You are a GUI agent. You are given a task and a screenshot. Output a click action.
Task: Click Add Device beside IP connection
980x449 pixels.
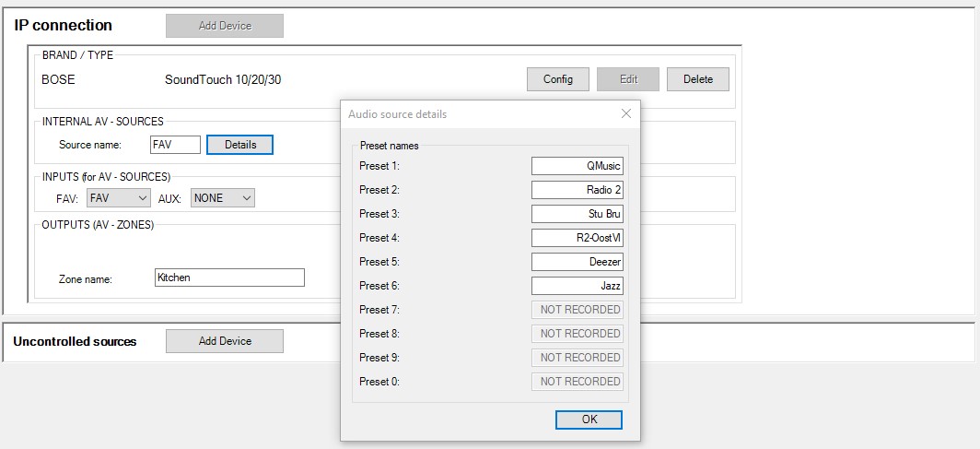click(224, 26)
